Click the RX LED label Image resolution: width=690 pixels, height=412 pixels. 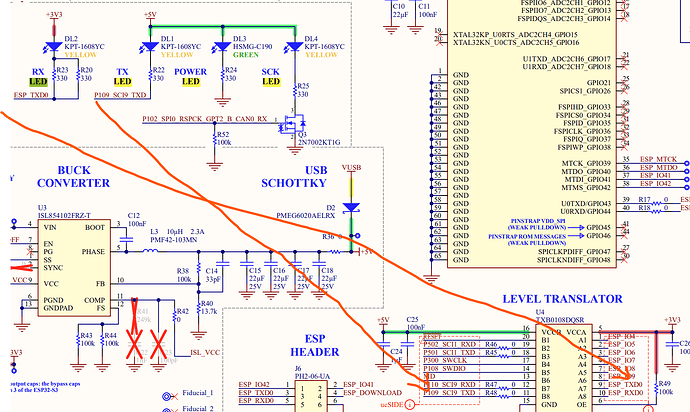coord(38,77)
